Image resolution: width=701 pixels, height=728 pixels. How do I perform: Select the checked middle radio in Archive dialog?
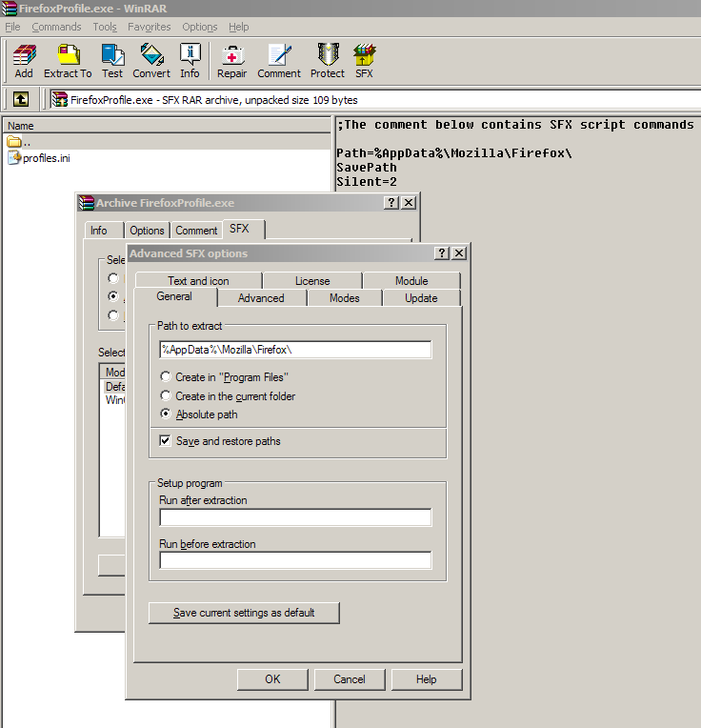(113, 296)
